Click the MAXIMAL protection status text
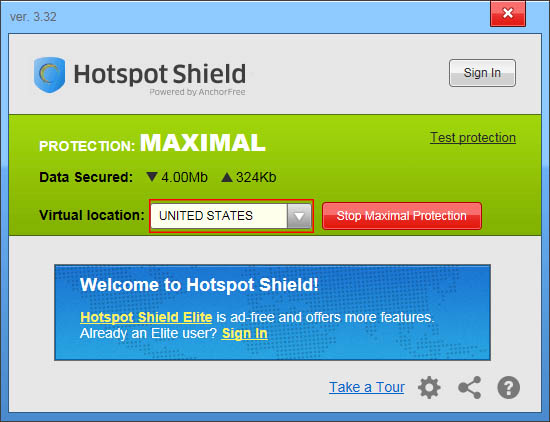Screen dimensions: 550x422 pyautogui.click(x=203, y=143)
